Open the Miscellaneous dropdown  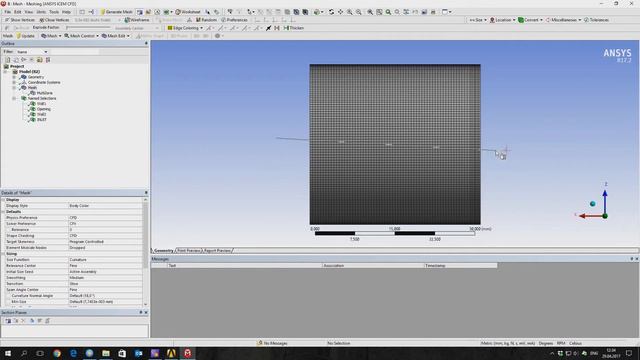pos(563,20)
